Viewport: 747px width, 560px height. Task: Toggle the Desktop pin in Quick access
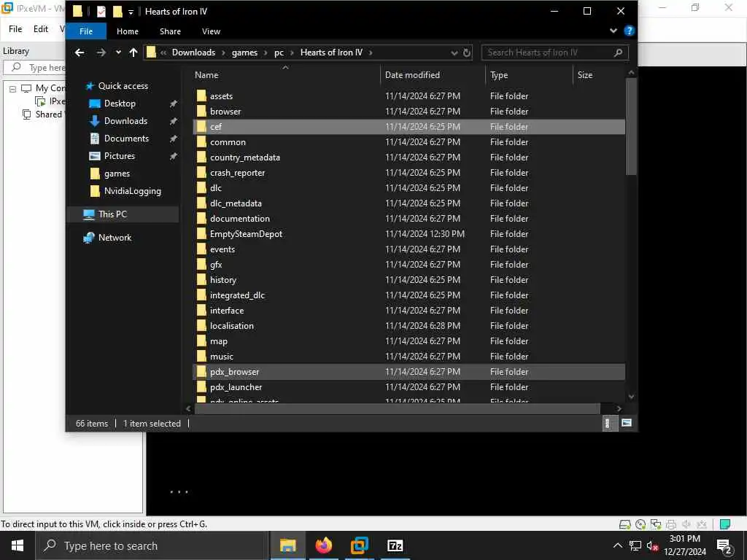click(x=174, y=104)
